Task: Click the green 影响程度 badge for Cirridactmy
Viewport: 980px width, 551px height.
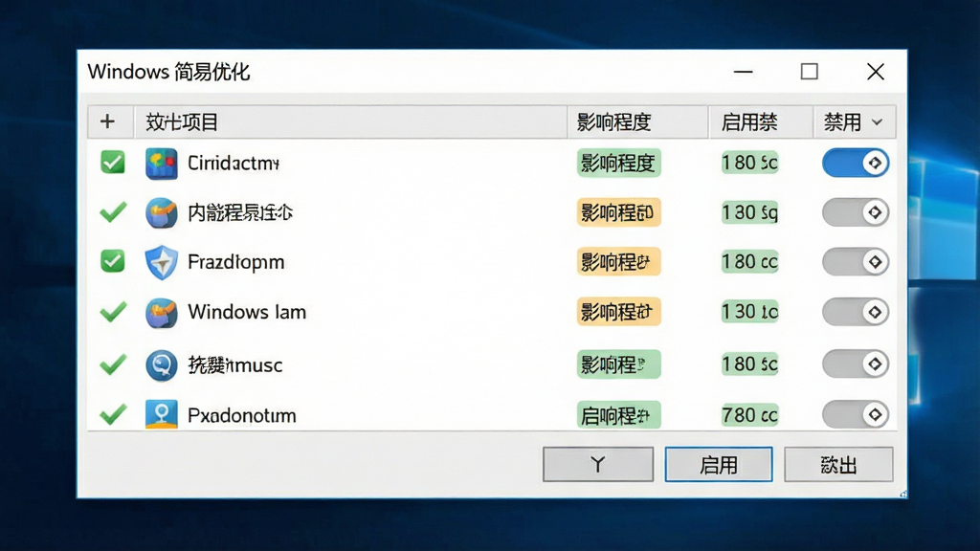Action: click(618, 163)
